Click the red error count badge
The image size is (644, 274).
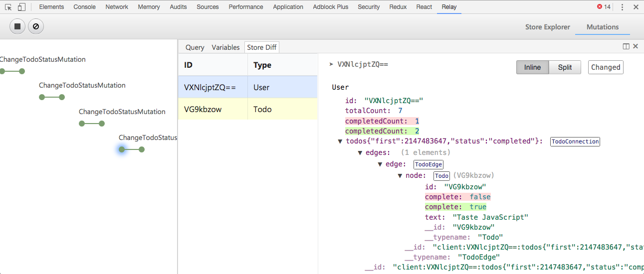click(604, 7)
